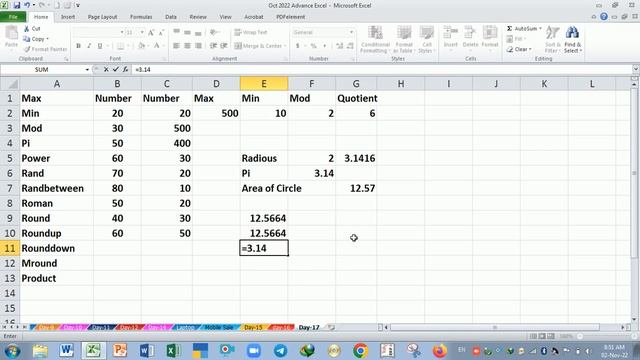
Task: Click the Cut scissors icon
Action: pyautogui.click(x=27, y=29)
